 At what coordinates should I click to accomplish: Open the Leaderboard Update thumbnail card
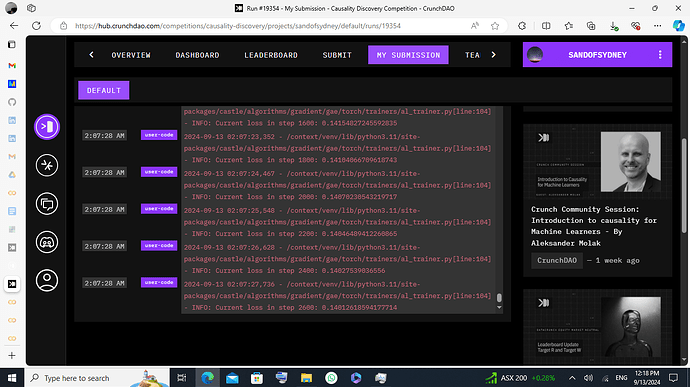point(597,327)
